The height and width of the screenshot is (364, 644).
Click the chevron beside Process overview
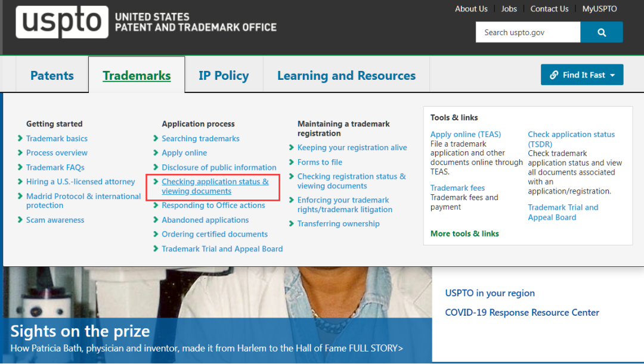[x=20, y=153]
